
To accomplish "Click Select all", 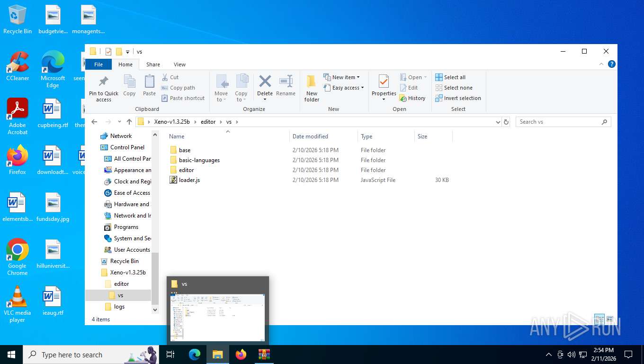I will pyautogui.click(x=450, y=77).
